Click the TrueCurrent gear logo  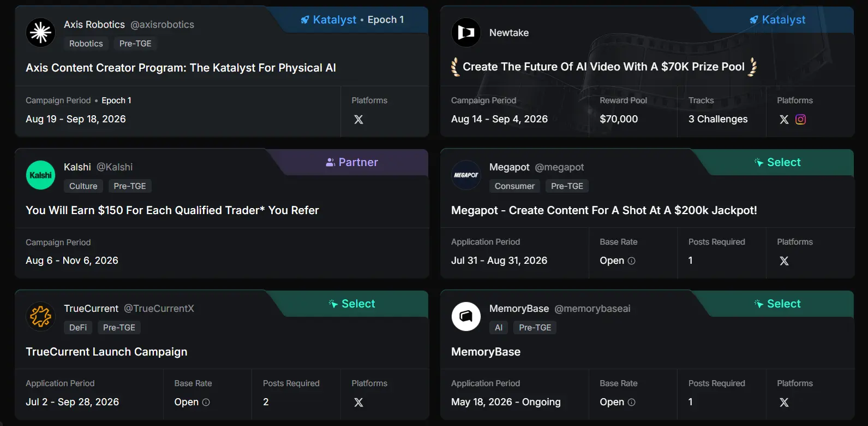[40, 317]
